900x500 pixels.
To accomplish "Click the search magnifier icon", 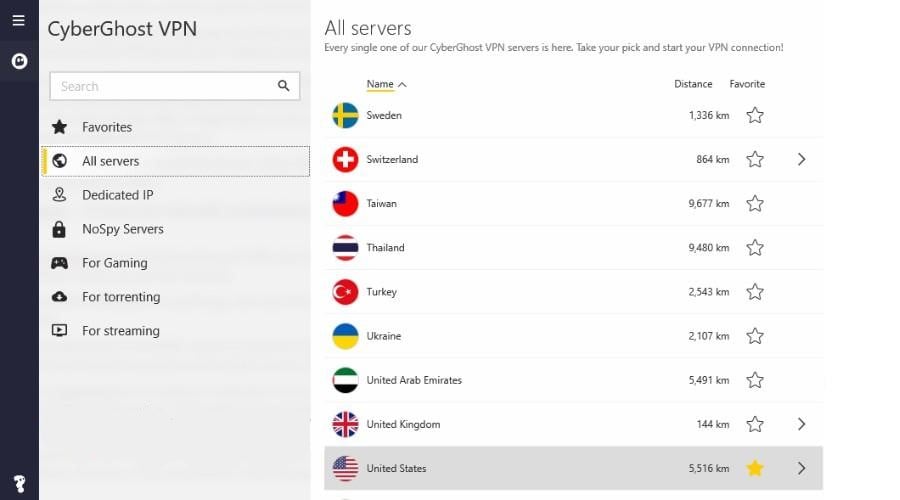I will (284, 86).
